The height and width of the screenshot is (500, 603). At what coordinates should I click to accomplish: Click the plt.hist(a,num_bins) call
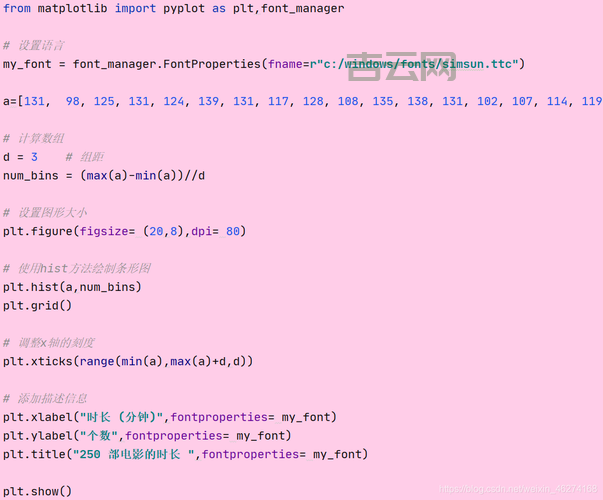coord(72,287)
